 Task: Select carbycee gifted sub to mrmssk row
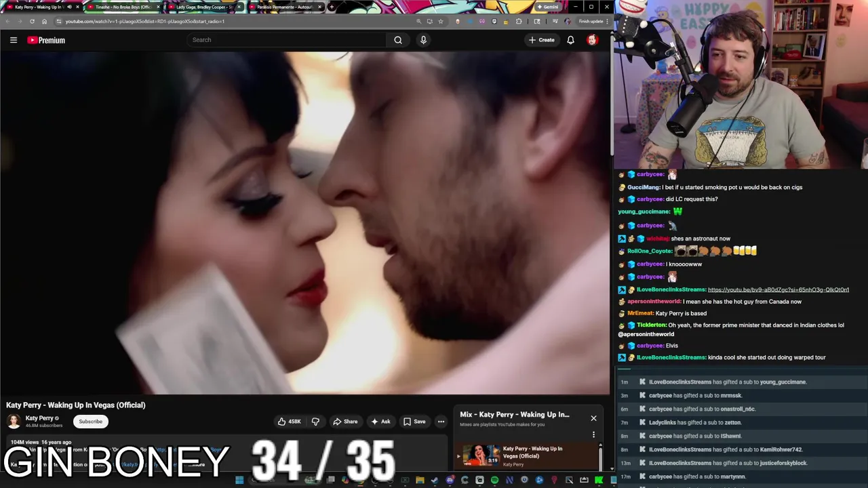pos(743,395)
